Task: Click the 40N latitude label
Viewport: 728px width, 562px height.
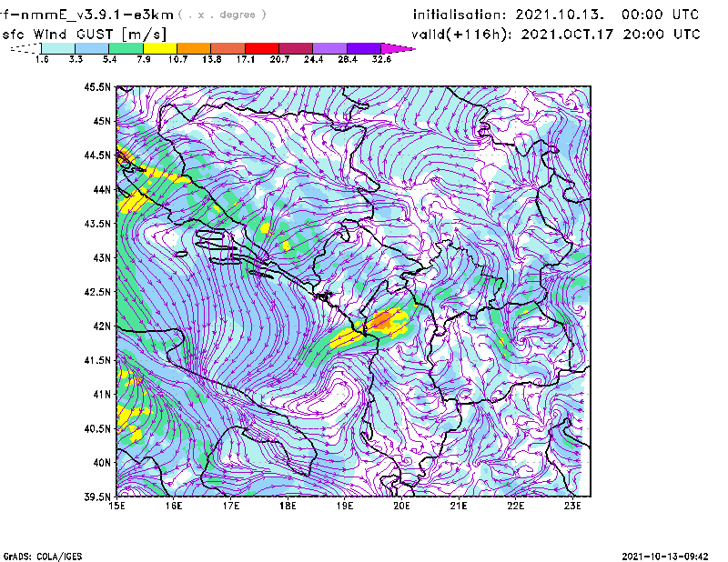Action: pos(102,463)
